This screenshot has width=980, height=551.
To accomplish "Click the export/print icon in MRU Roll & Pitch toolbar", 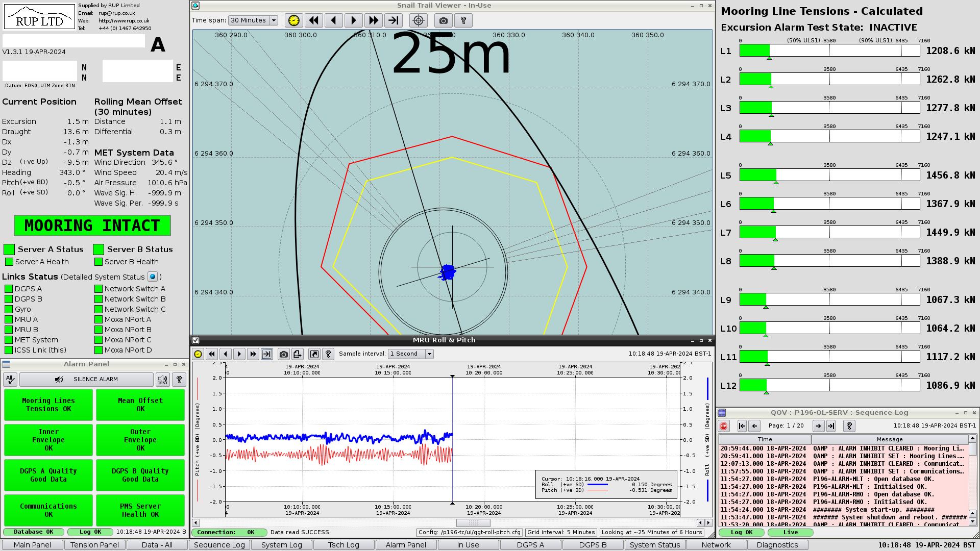I will pos(298,354).
